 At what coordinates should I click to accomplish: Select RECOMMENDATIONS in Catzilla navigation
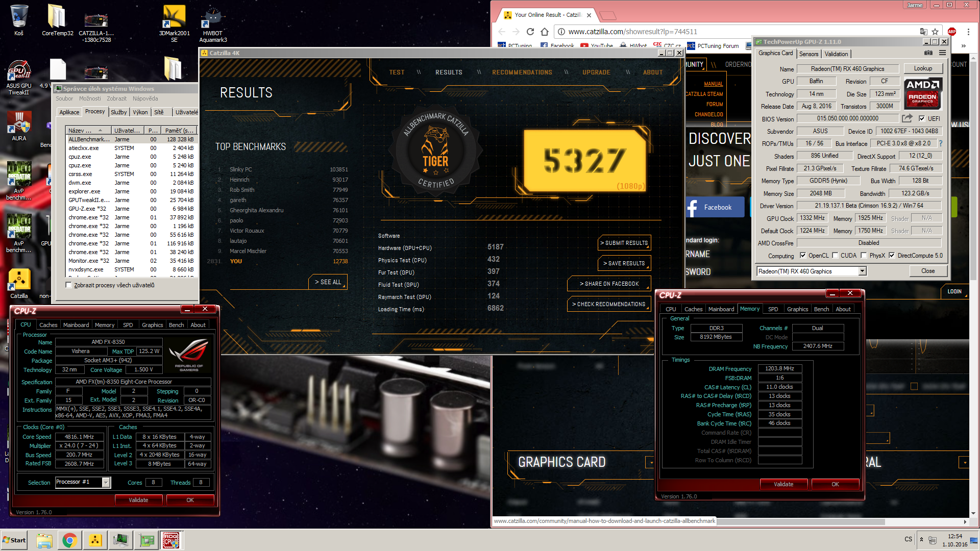coord(522,72)
